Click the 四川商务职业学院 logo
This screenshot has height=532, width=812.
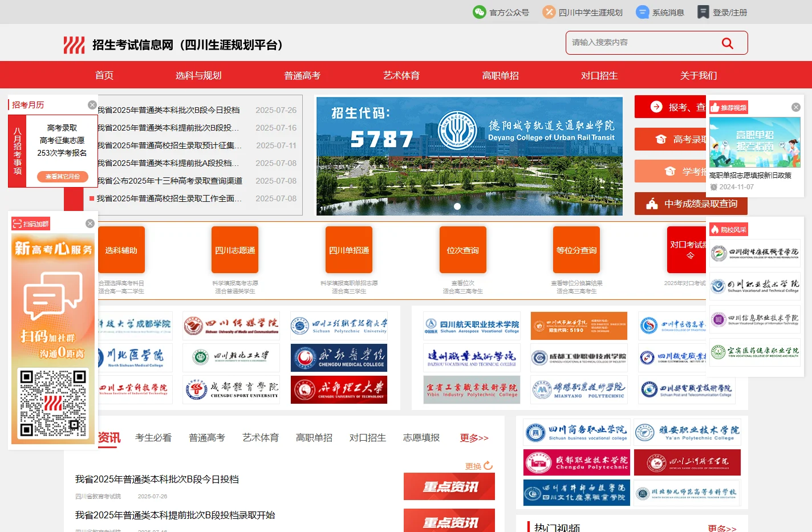pyautogui.click(x=577, y=433)
